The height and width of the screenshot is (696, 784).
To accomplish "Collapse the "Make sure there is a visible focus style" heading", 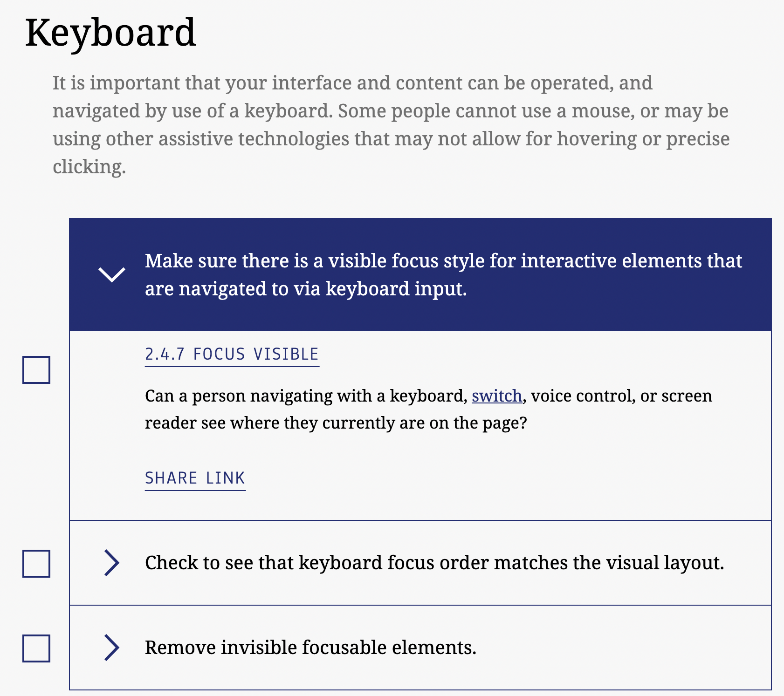I will pyautogui.click(x=443, y=261).
